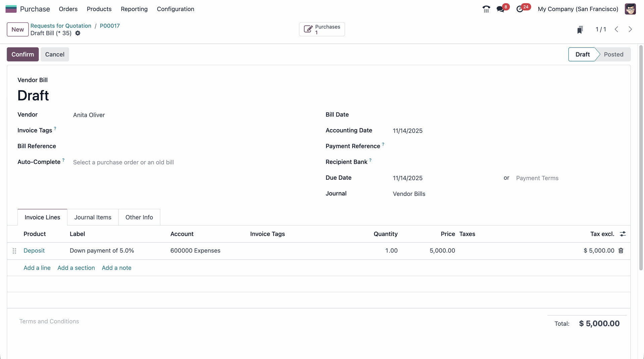Open the Purchases smart button
Image resolution: width=644 pixels, height=359 pixels.
pos(322,30)
